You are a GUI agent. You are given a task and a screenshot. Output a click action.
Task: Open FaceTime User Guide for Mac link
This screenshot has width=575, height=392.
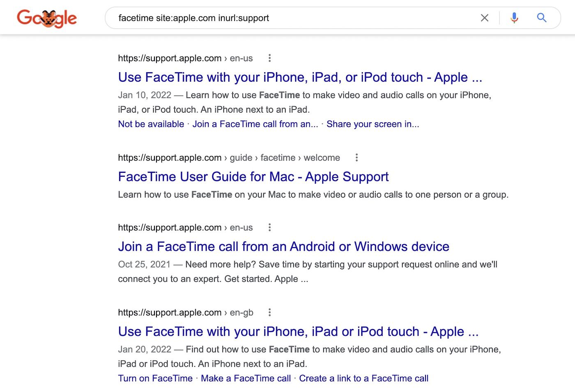click(x=253, y=177)
